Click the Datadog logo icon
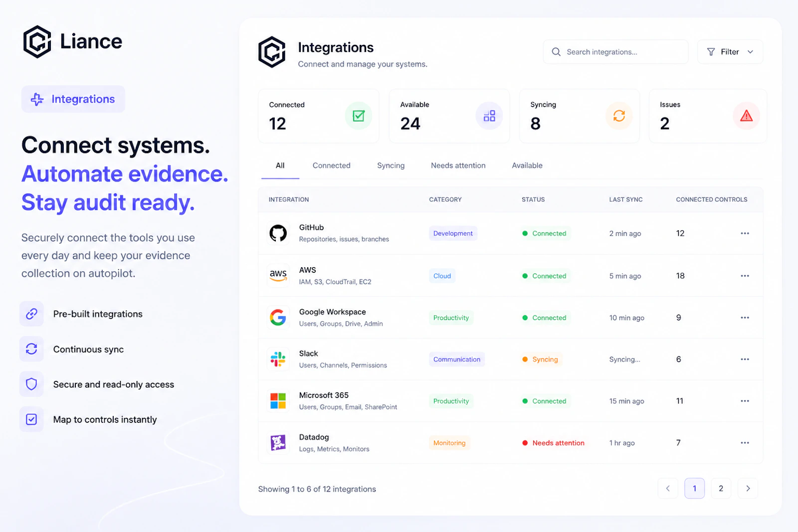This screenshot has width=798, height=532. click(278, 442)
